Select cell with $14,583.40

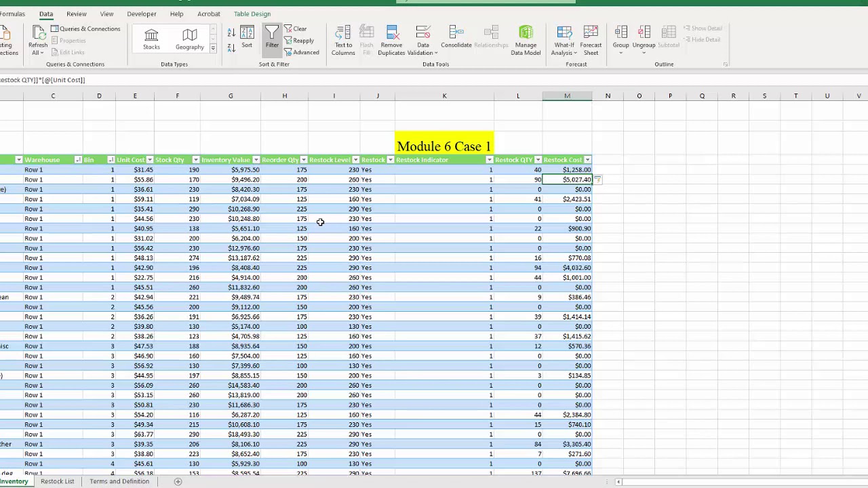point(231,386)
